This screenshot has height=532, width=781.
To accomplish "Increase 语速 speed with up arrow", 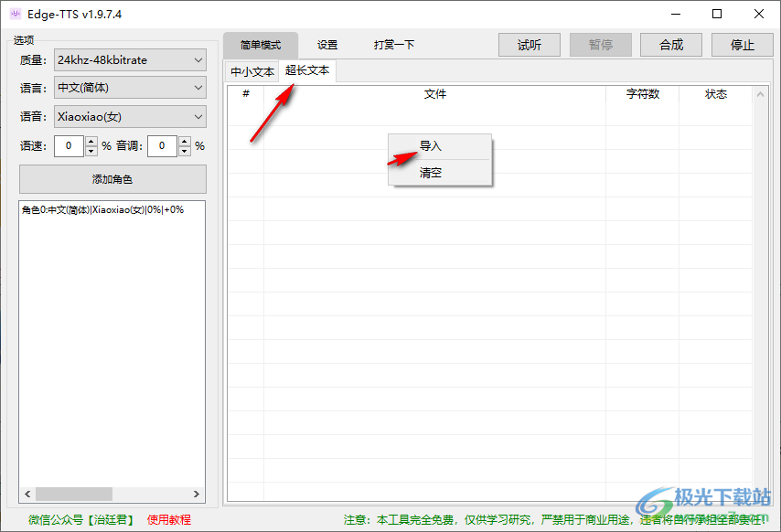I will (x=91, y=141).
